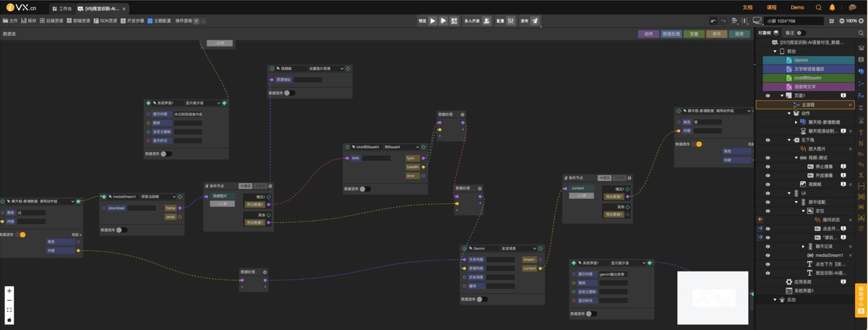Open the 文件 menu in toolbar
Image resolution: width=868 pixels, height=330 pixels.
11,21
